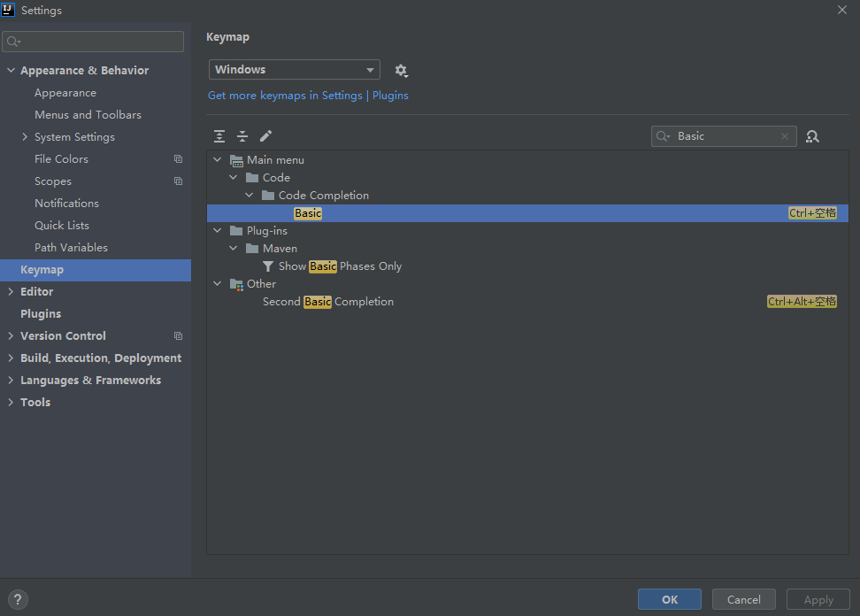Expand Languages & Frameworks section
The image size is (860, 616).
pyautogui.click(x=11, y=380)
